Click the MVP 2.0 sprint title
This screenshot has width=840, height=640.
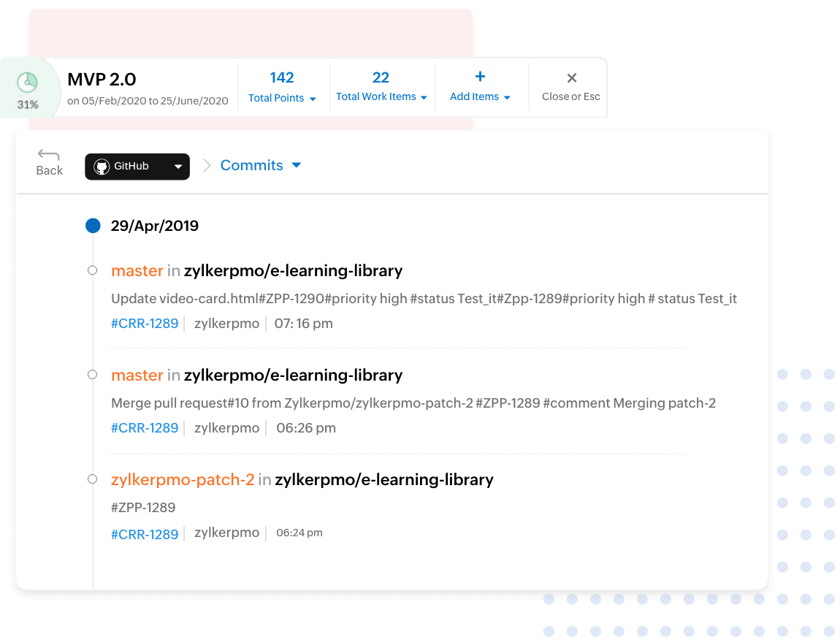point(102,80)
